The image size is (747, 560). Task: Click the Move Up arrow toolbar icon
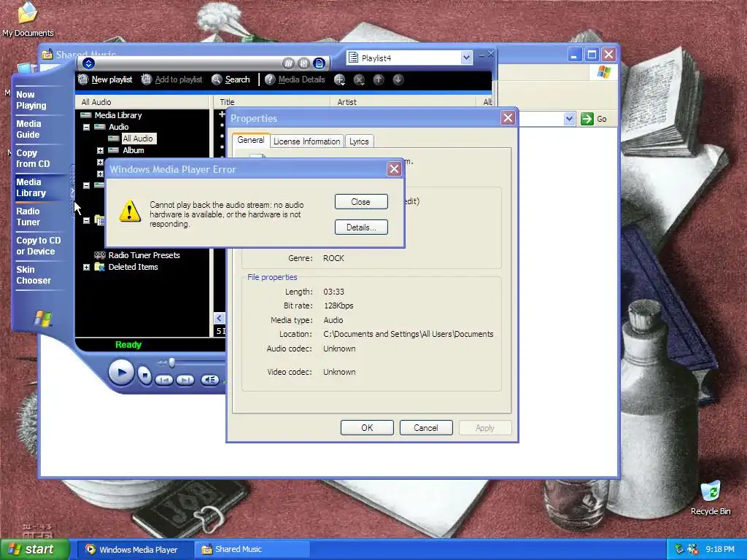pyautogui.click(x=379, y=79)
